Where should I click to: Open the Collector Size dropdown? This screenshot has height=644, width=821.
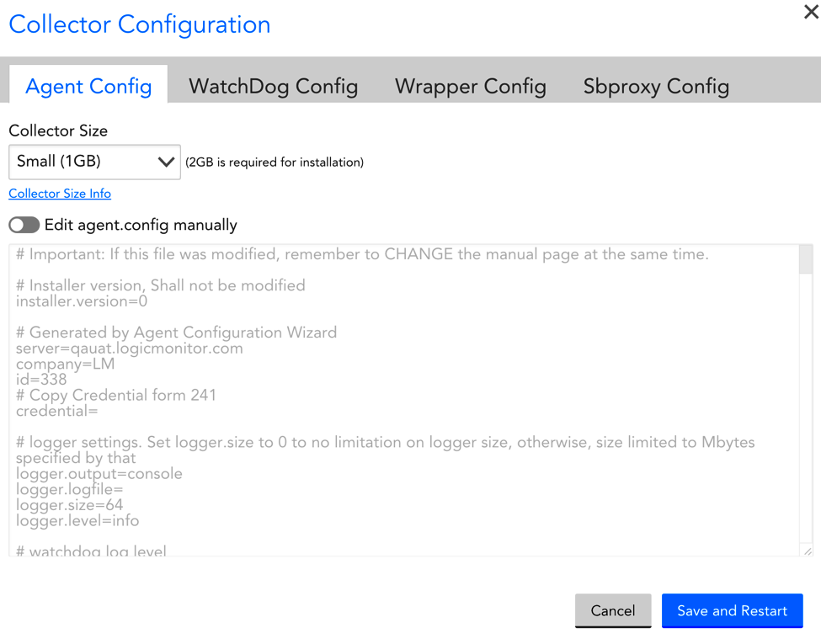click(95, 162)
